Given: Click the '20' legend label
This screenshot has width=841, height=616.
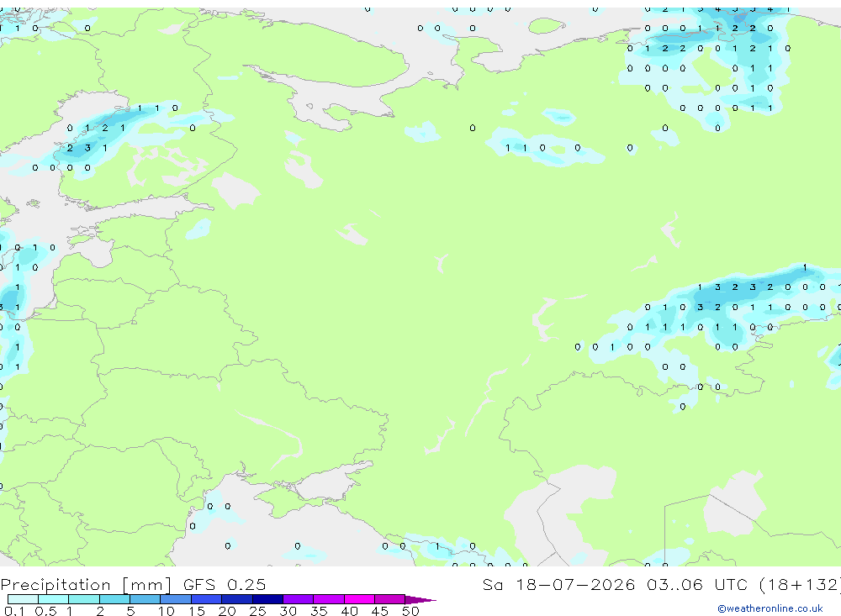Looking at the screenshot, I should click(227, 611).
